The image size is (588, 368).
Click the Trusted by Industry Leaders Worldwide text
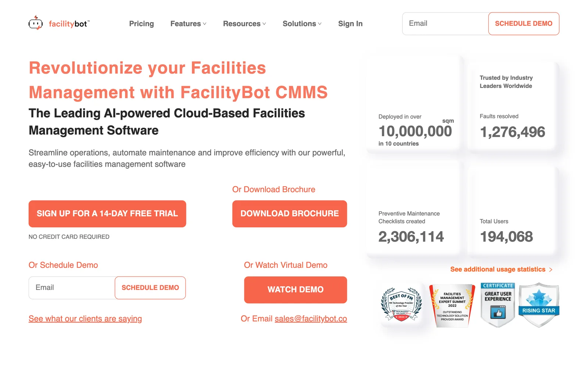(x=506, y=82)
